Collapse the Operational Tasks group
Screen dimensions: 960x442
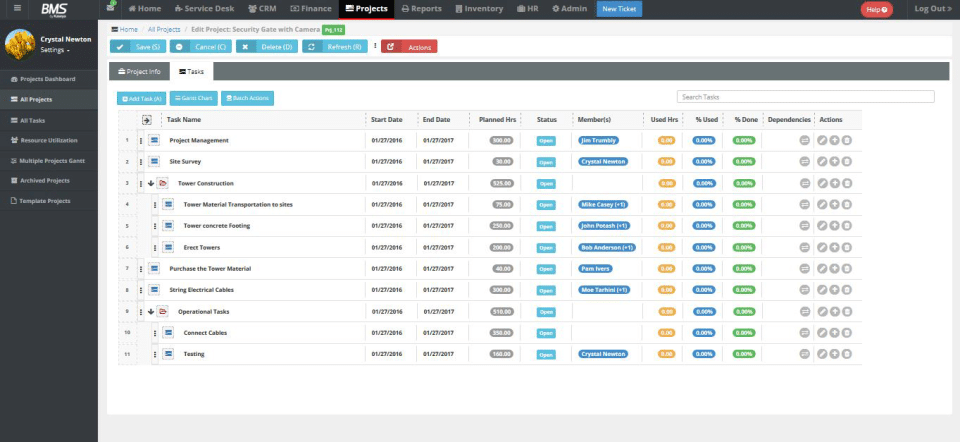point(150,311)
